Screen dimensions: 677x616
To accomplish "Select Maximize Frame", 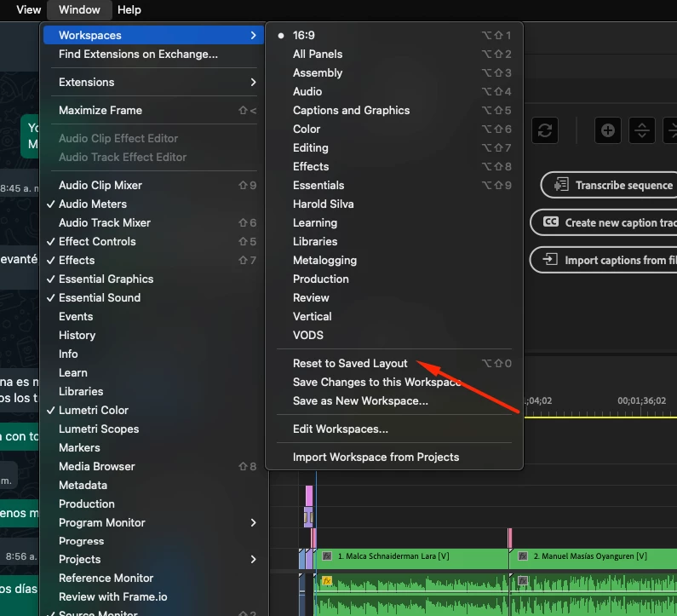I will coord(153,110).
